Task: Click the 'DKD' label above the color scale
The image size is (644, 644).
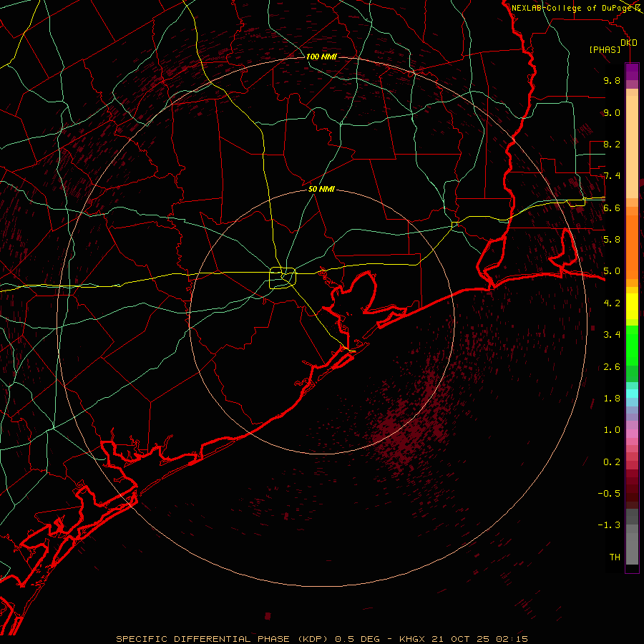Action: click(629, 43)
